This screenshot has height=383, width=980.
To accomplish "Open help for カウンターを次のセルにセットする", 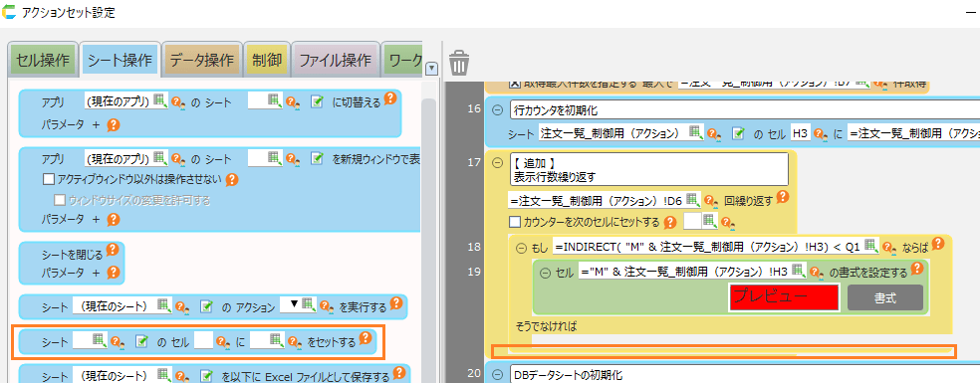I will tap(670, 222).
